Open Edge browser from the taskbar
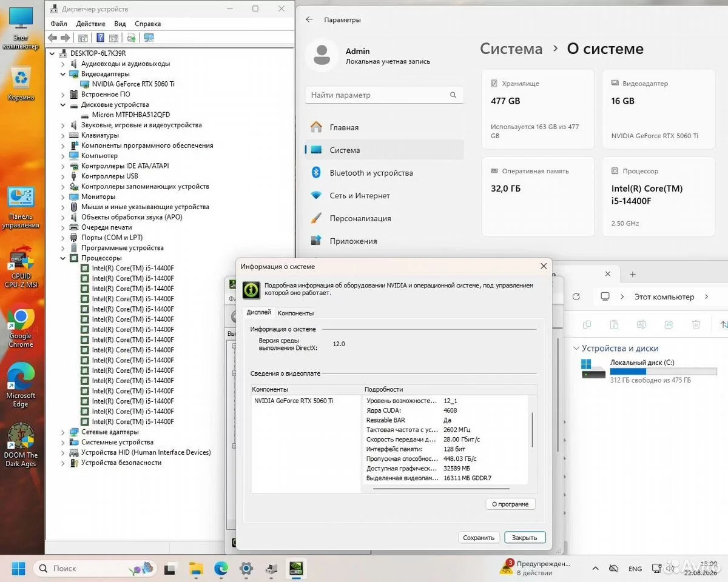 pyautogui.click(x=221, y=568)
